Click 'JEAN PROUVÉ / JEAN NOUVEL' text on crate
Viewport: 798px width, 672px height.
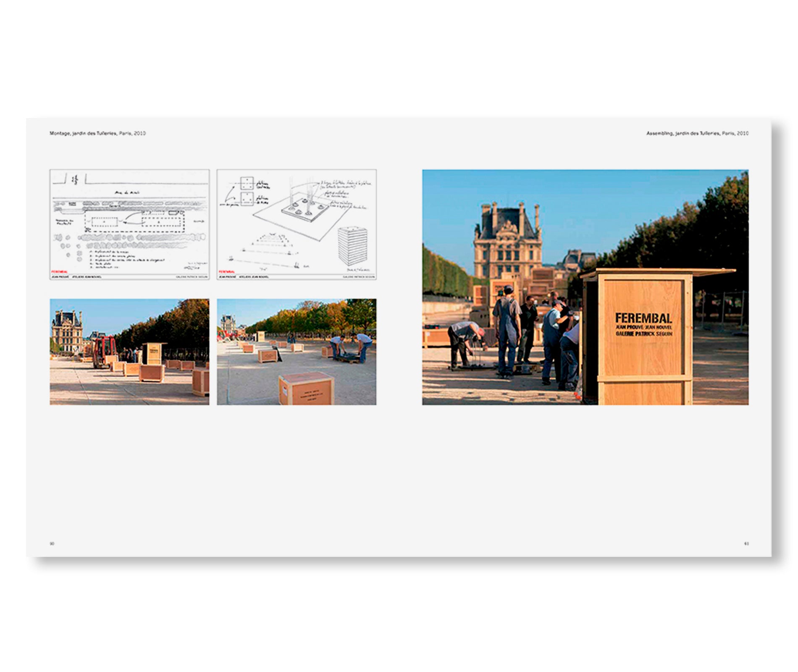[x=643, y=327]
